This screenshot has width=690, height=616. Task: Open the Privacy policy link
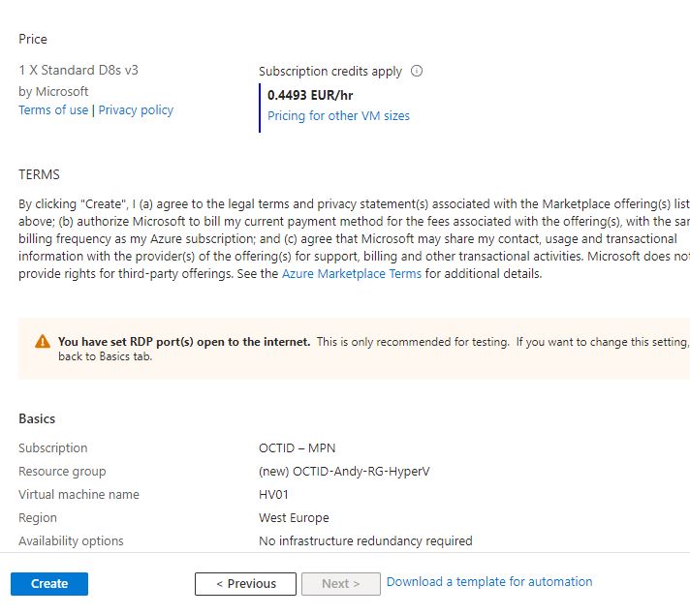click(x=136, y=110)
